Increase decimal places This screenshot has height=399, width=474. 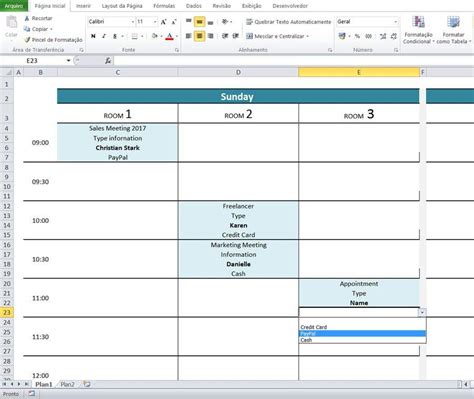pyautogui.click(x=383, y=36)
